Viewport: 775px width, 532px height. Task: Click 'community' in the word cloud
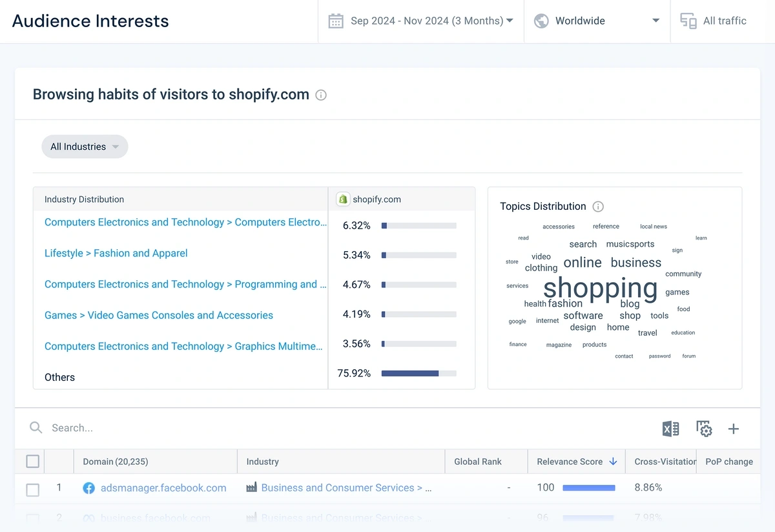pos(683,274)
